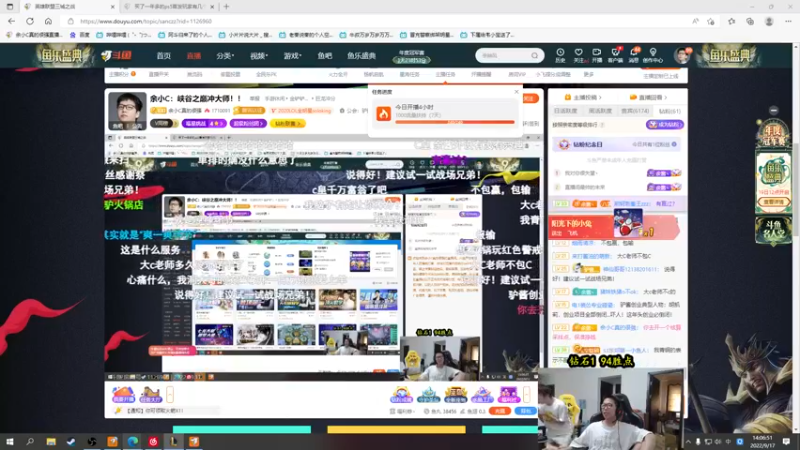Open 鱼乐盛典 in navigation bar
The image size is (800, 450).
pos(361,56)
